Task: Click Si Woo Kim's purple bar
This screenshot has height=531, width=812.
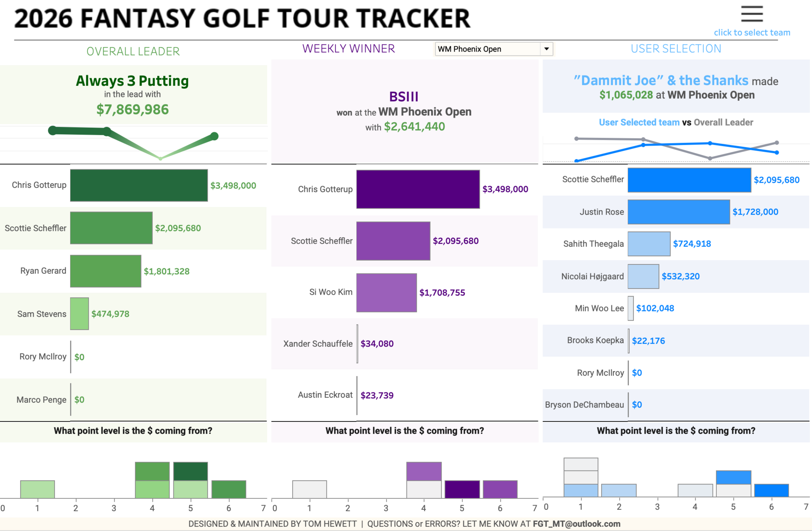Action: [x=386, y=292]
